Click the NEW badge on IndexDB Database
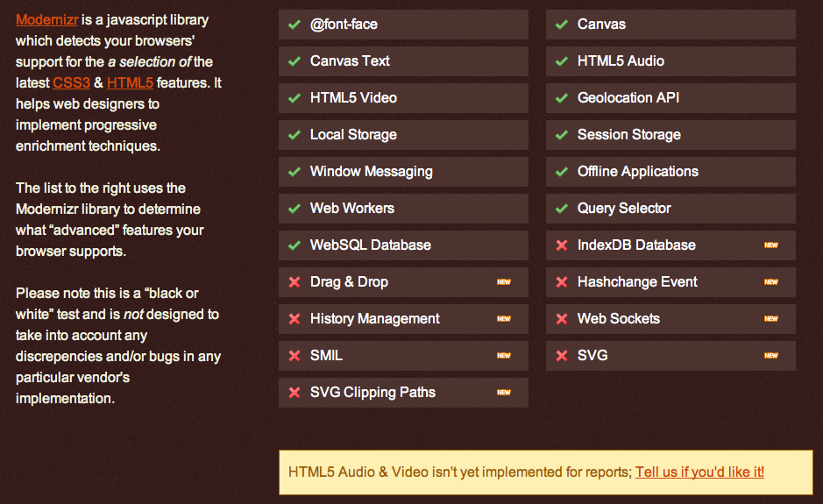The height and width of the screenshot is (504, 823). [x=771, y=245]
